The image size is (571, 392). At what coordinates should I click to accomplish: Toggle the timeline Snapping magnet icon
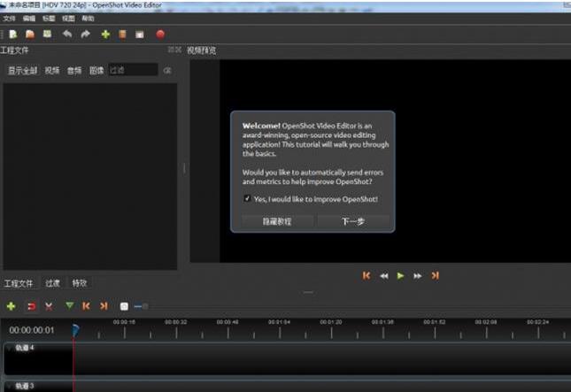point(30,306)
